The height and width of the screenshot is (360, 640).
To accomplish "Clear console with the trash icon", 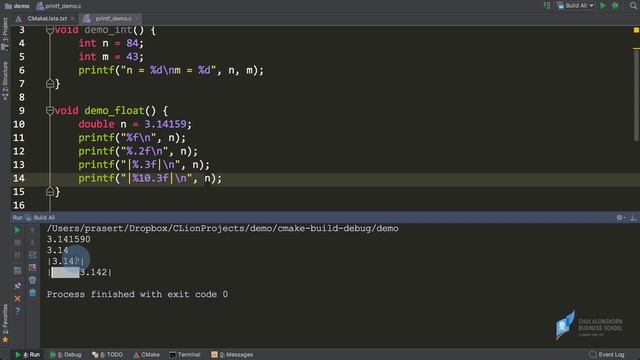I will (x=33, y=293).
